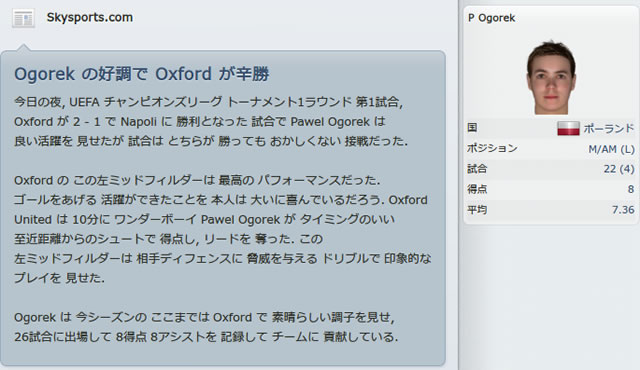Click the P Ogorek player name header

(491, 18)
